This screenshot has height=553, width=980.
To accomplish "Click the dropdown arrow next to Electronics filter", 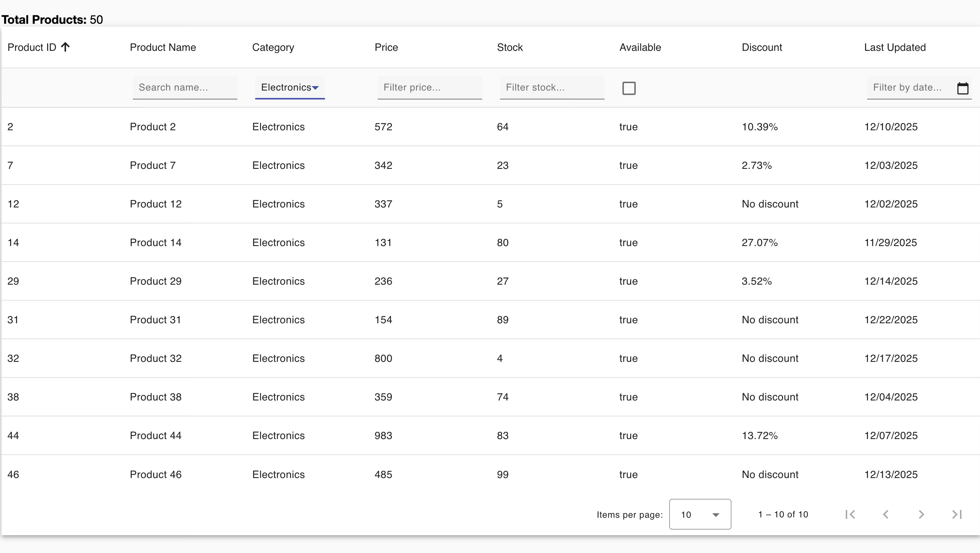I will pos(316,88).
